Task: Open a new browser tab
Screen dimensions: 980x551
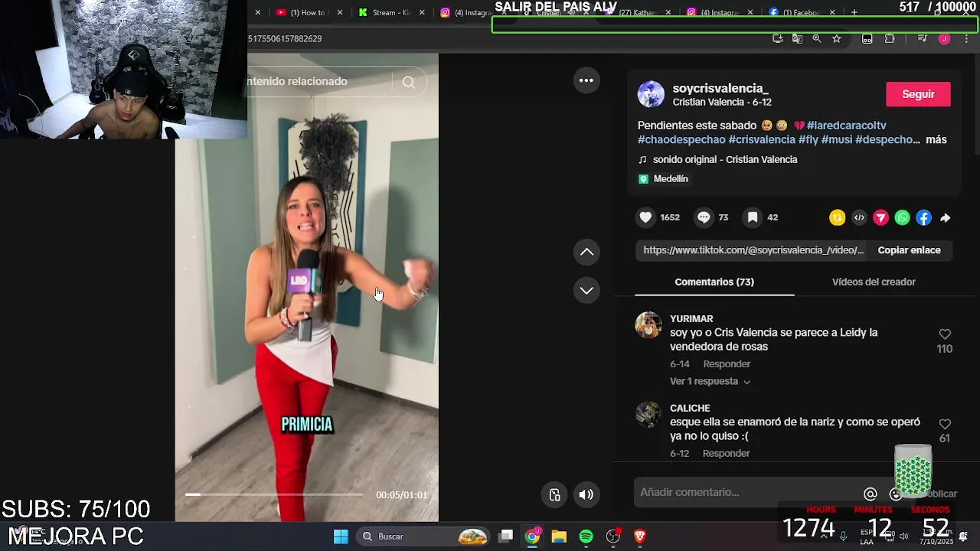Action: coord(854,12)
